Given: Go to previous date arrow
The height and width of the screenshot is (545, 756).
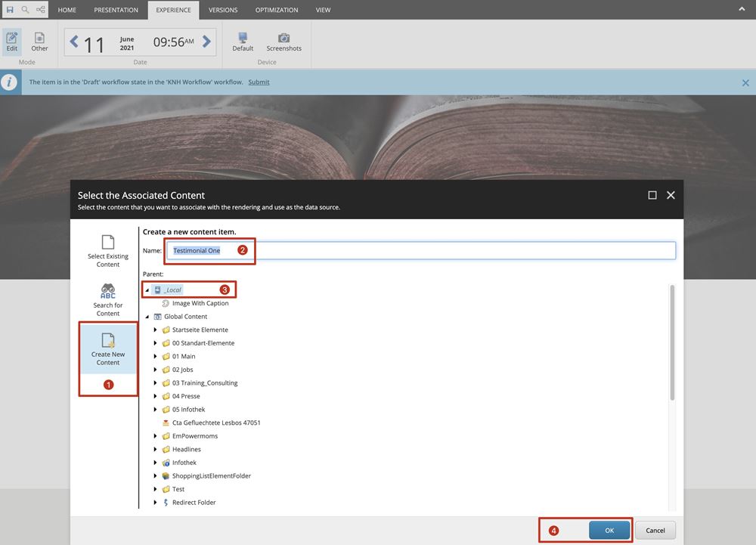Looking at the screenshot, I should pyautogui.click(x=74, y=42).
